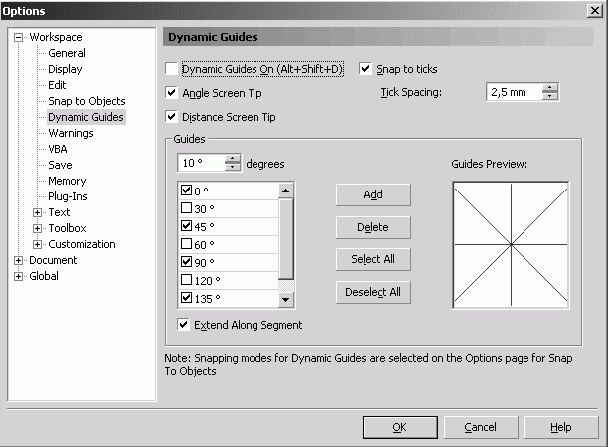
Task: Enable the Dynamic Guides On checkbox
Action: click(173, 70)
